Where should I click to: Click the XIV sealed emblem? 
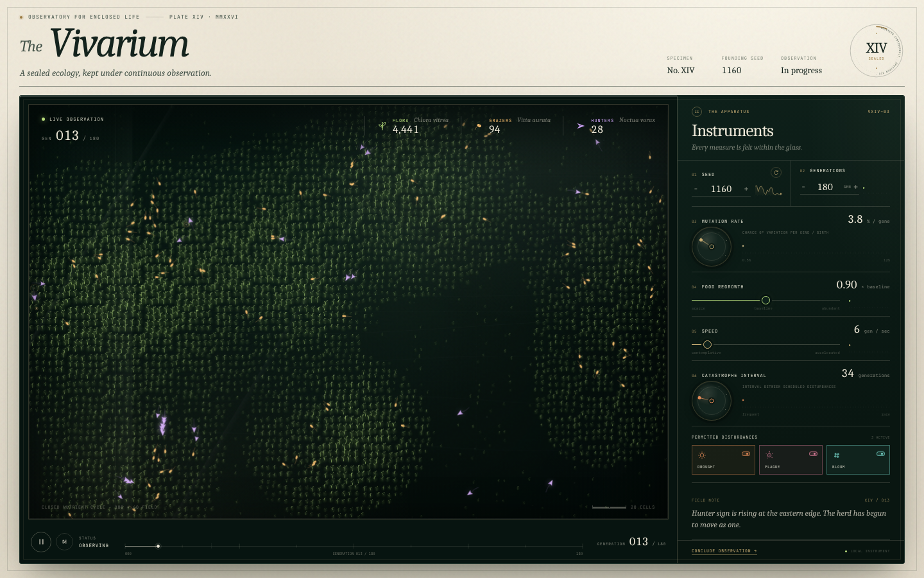[x=877, y=51]
